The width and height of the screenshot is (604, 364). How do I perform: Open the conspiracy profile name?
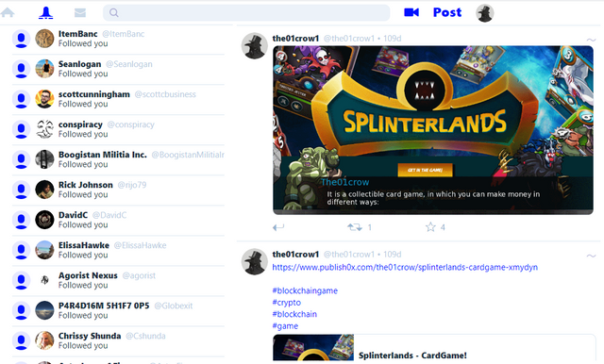tap(80, 124)
